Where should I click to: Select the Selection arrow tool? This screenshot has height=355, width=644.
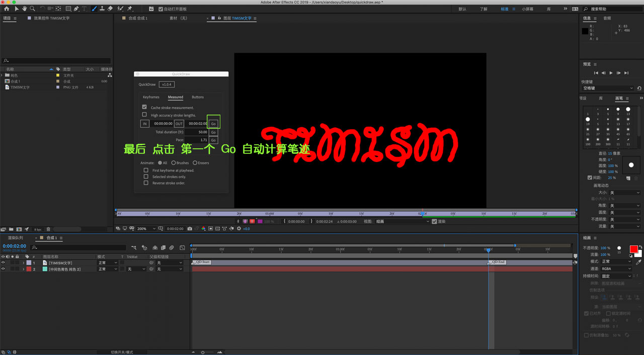tap(17, 9)
